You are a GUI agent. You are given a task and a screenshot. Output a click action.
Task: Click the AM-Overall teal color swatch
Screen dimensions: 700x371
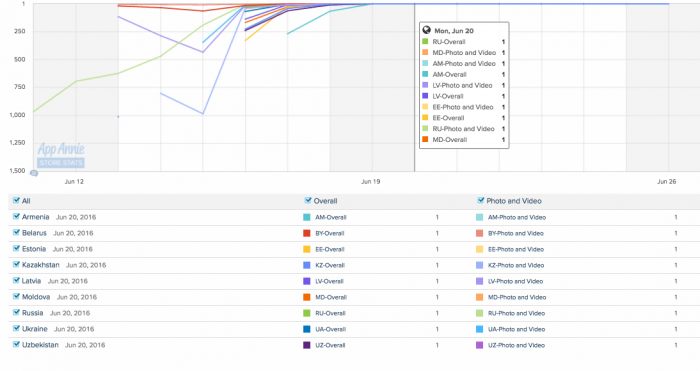click(x=307, y=217)
